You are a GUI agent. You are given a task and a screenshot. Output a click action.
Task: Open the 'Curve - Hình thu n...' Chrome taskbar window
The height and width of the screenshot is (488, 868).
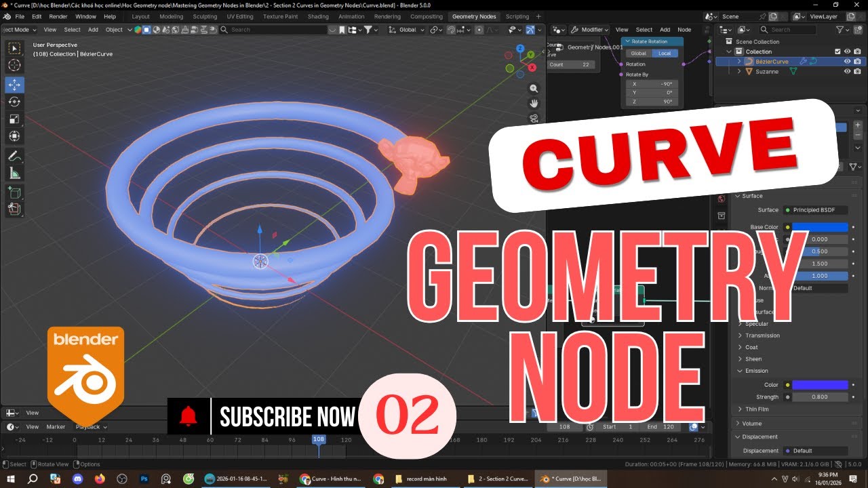point(332,479)
